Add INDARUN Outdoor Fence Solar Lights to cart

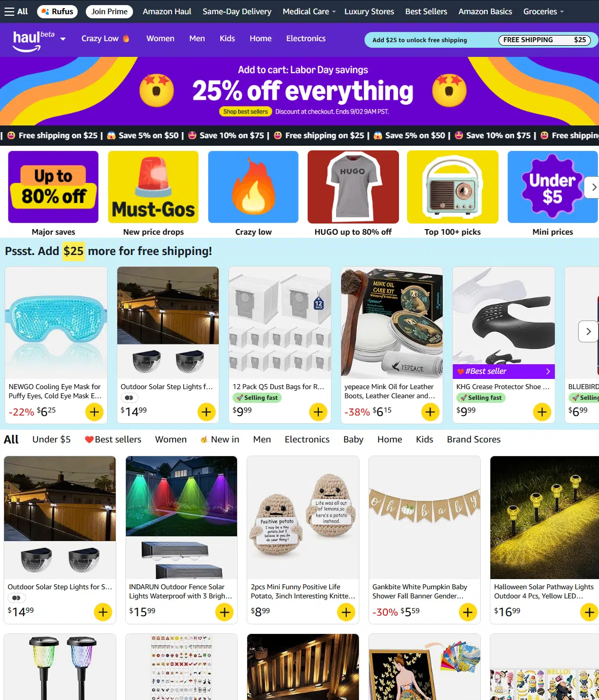pos(224,612)
